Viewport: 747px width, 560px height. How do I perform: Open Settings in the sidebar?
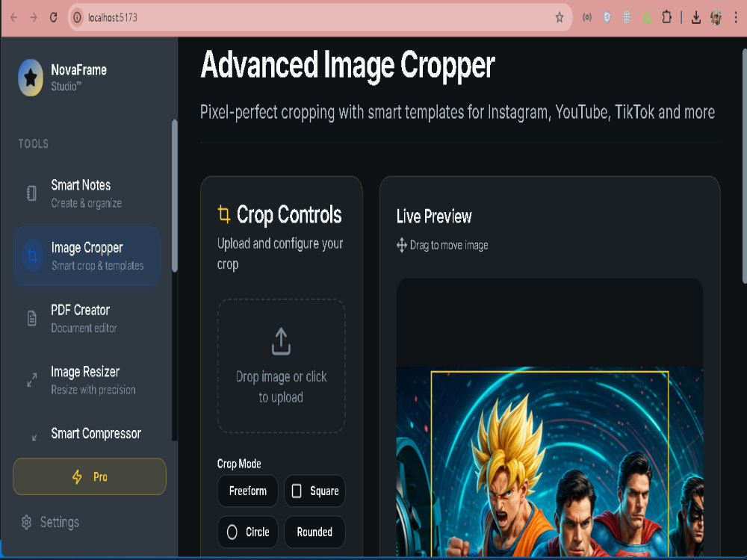[51, 523]
